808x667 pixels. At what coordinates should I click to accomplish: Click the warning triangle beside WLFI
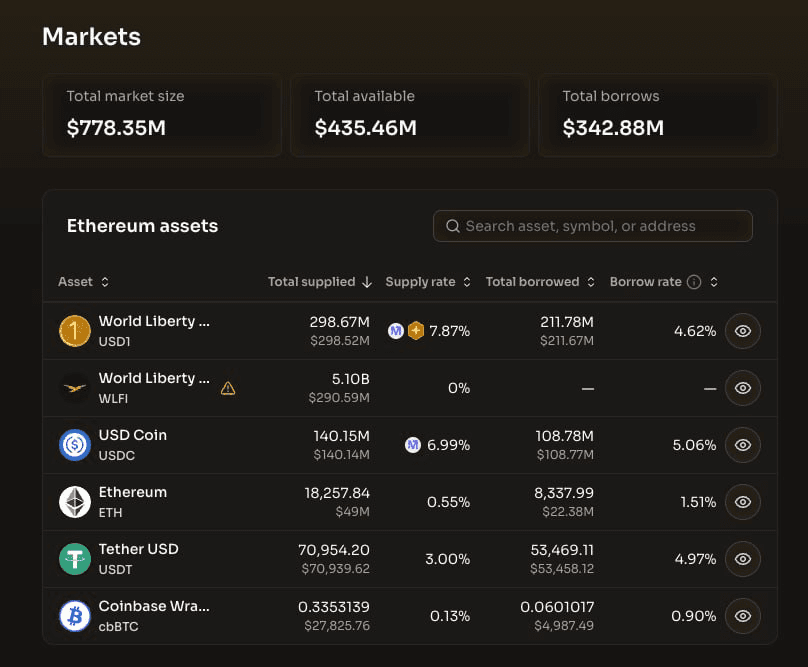228,388
